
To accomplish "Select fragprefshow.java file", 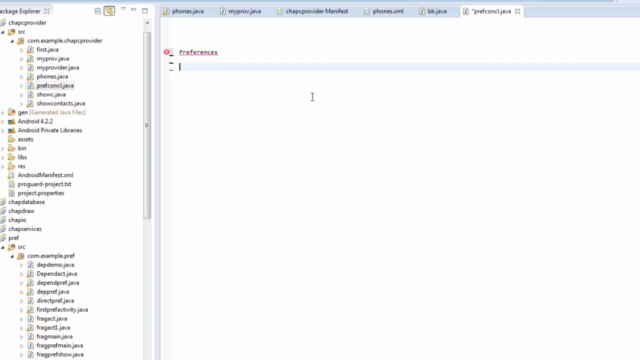I will point(60,355).
